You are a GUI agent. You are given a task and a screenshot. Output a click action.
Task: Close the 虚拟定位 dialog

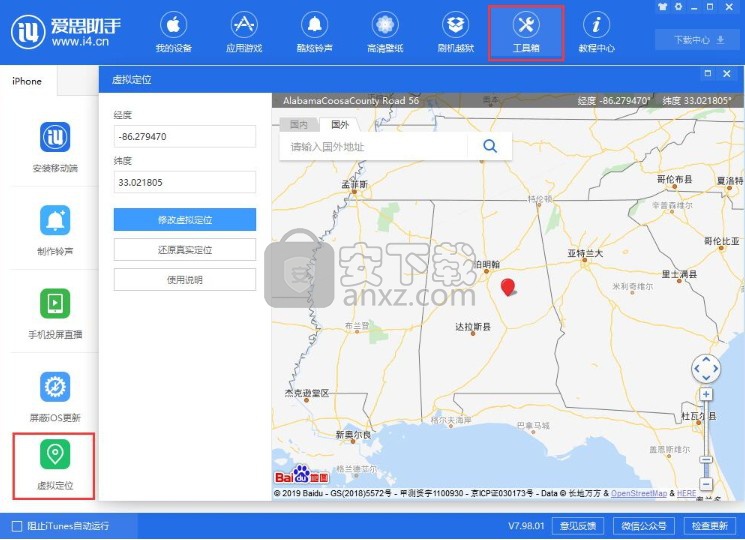coord(726,73)
